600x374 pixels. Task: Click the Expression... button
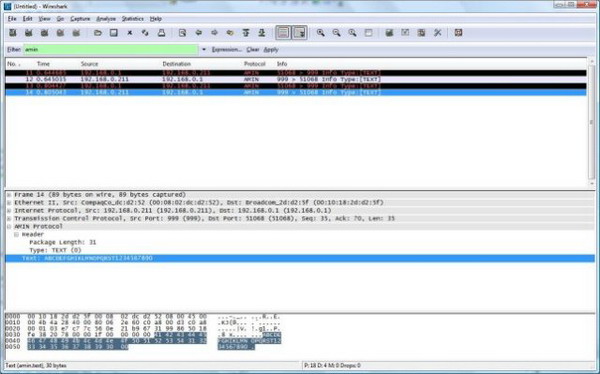point(227,50)
